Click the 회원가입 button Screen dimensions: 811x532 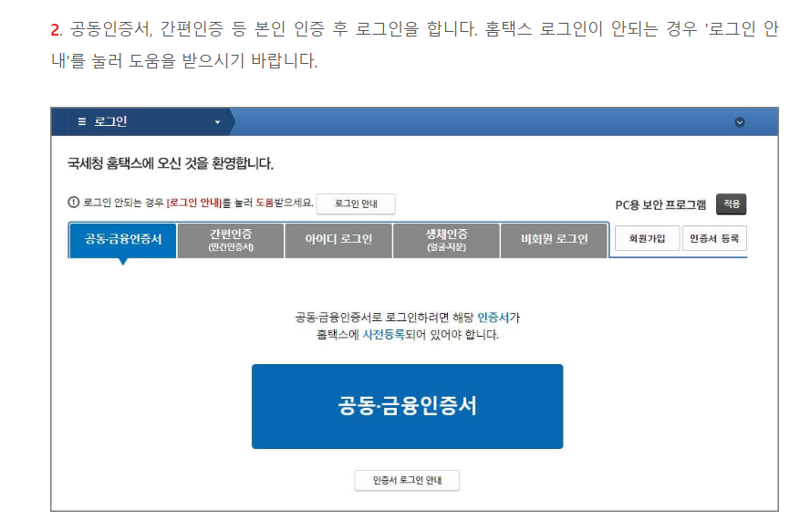pyautogui.click(x=647, y=238)
